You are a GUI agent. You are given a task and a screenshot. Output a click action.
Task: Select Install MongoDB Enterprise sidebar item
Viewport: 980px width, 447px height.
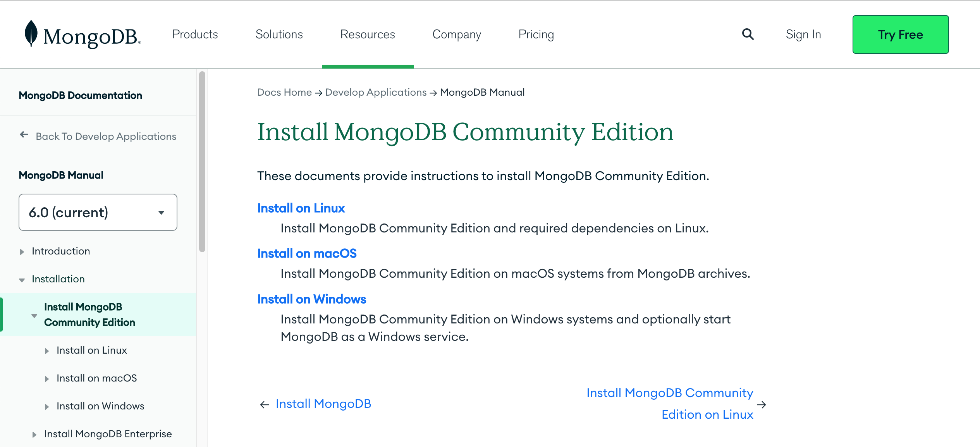tap(108, 434)
